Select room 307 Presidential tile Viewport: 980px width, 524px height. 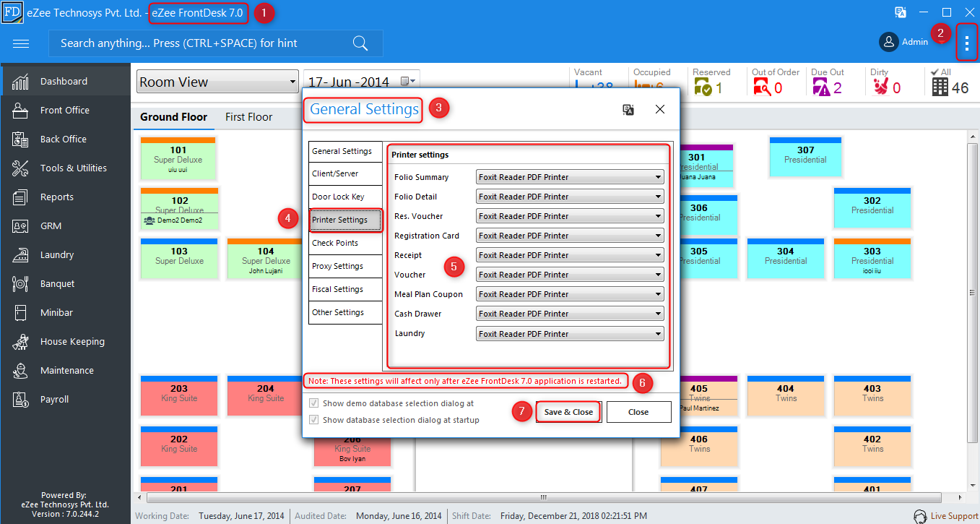click(x=805, y=156)
